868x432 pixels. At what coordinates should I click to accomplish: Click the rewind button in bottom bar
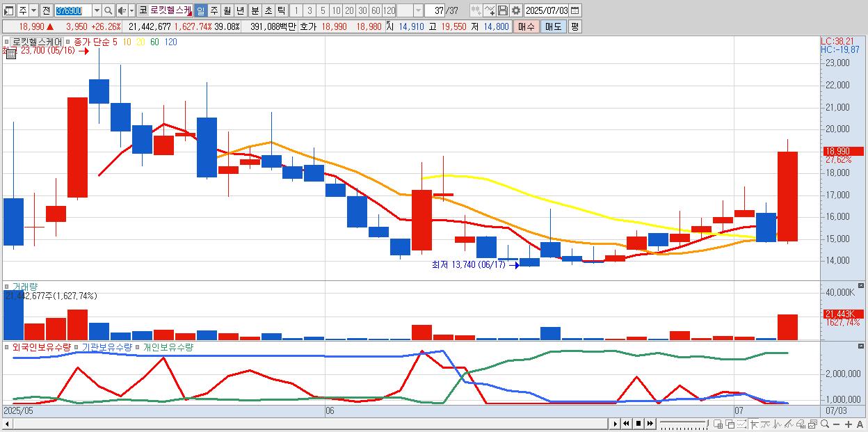(626, 424)
